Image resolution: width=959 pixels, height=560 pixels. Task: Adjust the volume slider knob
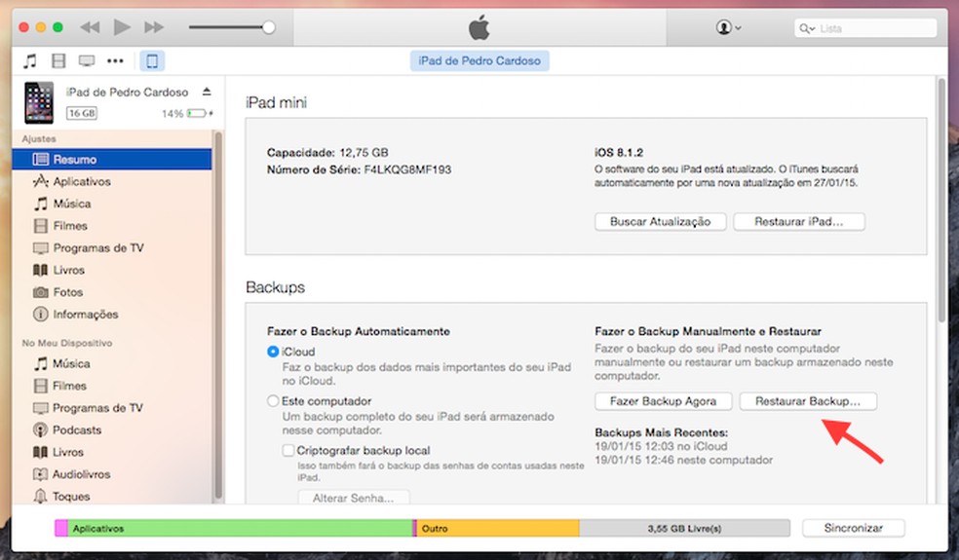[x=268, y=27]
